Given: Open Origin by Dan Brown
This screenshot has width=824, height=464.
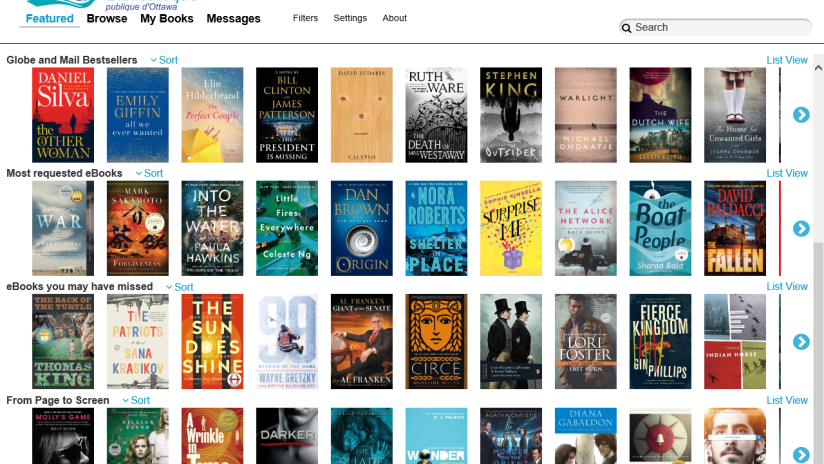Looking at the screenshot, I should [362, 228].
